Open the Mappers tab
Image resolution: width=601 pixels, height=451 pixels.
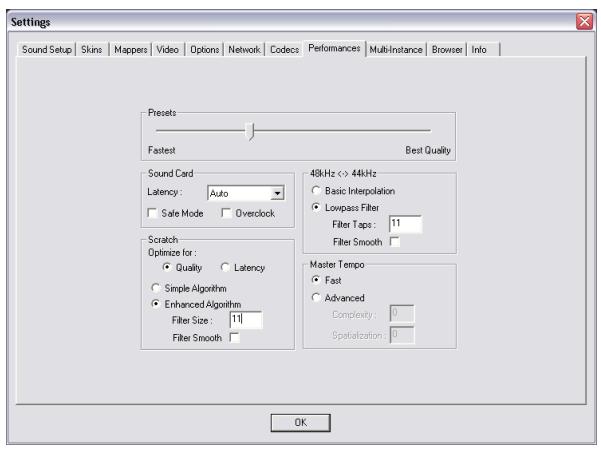(x=131, y=49)
